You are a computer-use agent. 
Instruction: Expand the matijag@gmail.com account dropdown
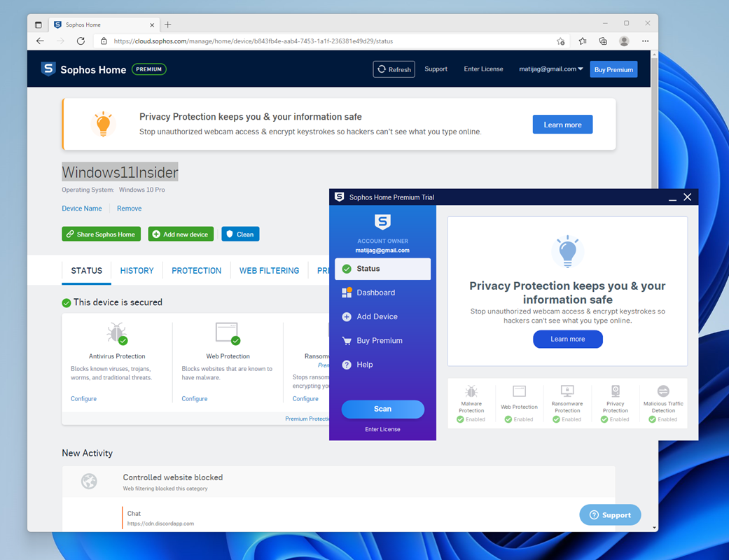tap(550, 69)
